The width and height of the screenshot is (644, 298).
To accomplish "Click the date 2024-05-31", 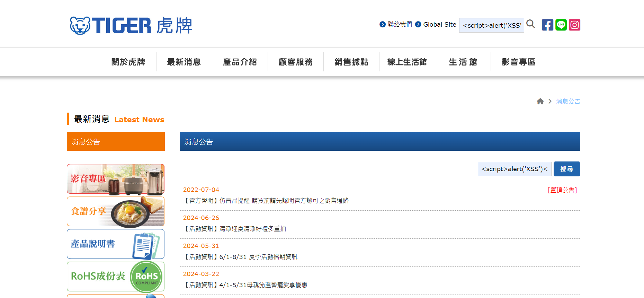I will (x=201, y=246).
